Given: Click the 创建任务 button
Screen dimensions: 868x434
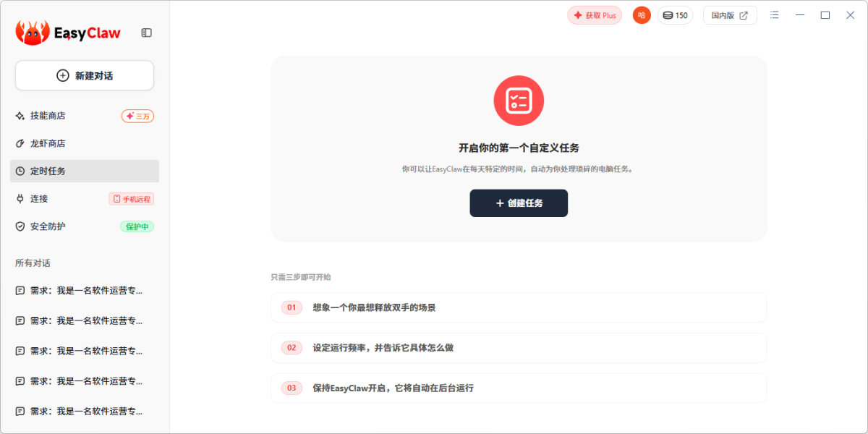Looking at the screenshot, I should tap(519, 203).
